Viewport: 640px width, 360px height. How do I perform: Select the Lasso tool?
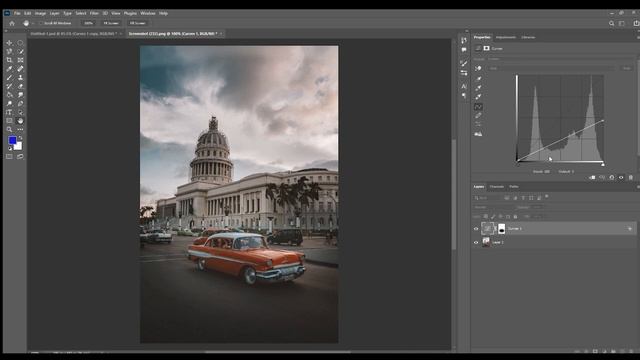(9, 51)
